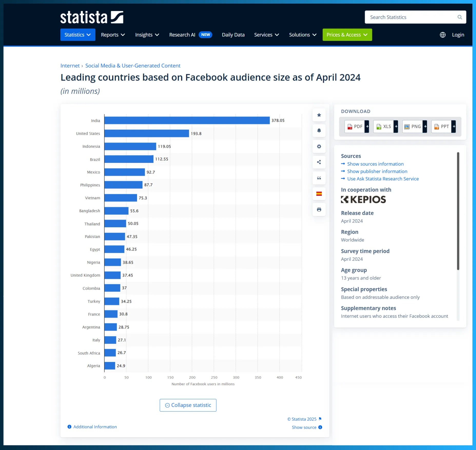
Task: Click the bell notification alert icon
Action: (x=319, y=131)
